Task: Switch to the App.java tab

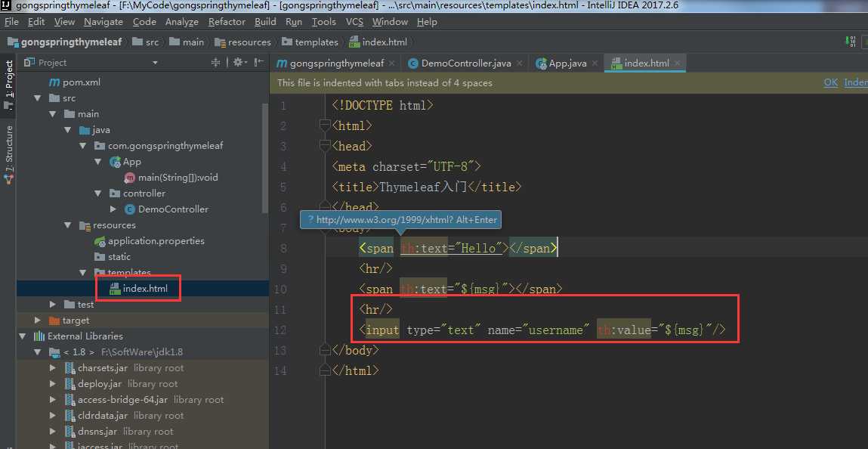Action: pyautogui.click(x=567, y=63)
